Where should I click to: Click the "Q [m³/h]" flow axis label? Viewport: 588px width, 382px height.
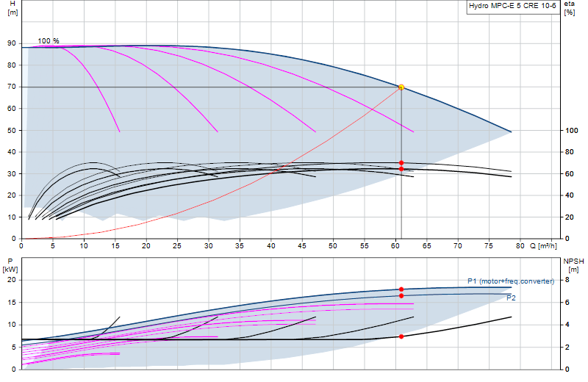[x=543, y=246]
